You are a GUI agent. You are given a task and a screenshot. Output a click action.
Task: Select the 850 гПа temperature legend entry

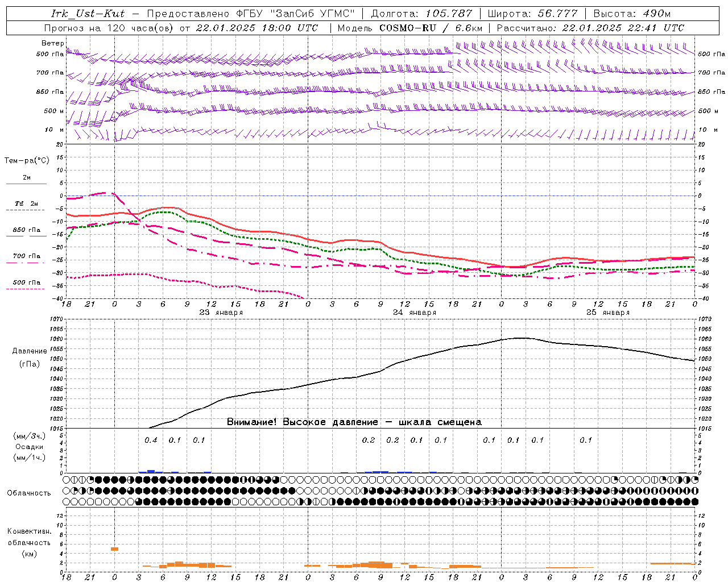tap(27, 230)
